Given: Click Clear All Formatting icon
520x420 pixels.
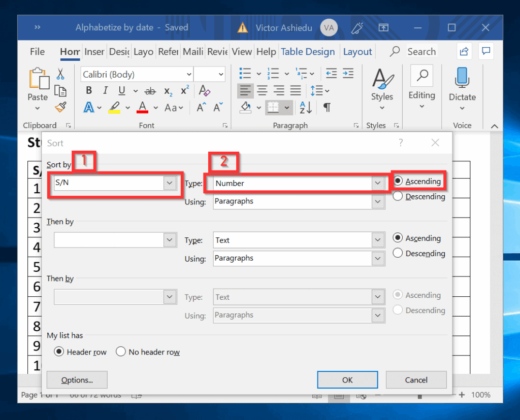Looking at the screenshot, I should click(x=204, y=90).
